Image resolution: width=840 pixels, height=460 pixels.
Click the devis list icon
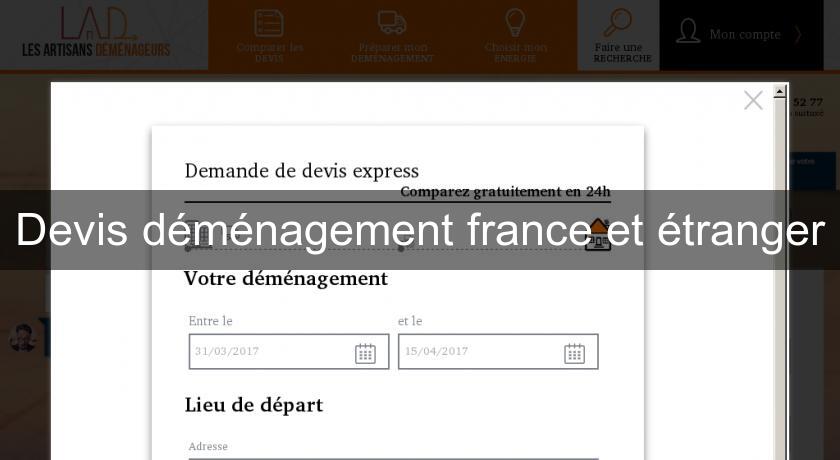pos(269,22)
